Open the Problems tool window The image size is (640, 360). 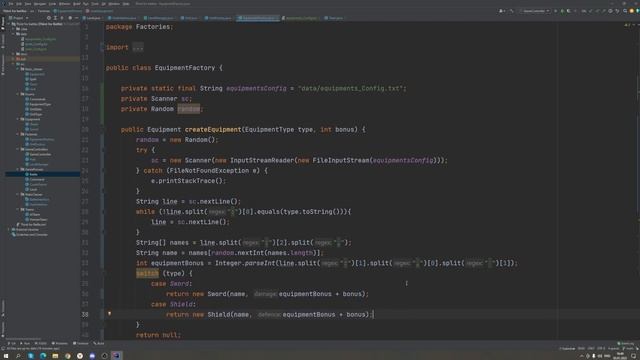[60, 343]
